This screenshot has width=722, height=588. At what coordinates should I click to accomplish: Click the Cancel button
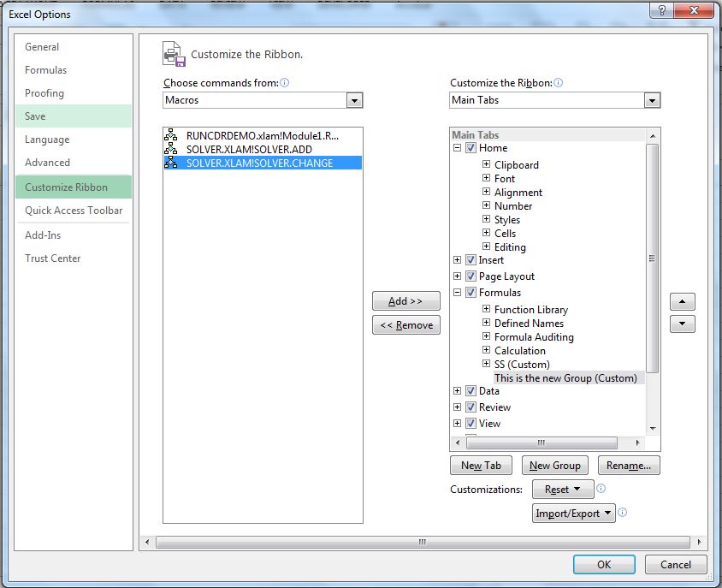click(x=676, y=565)
